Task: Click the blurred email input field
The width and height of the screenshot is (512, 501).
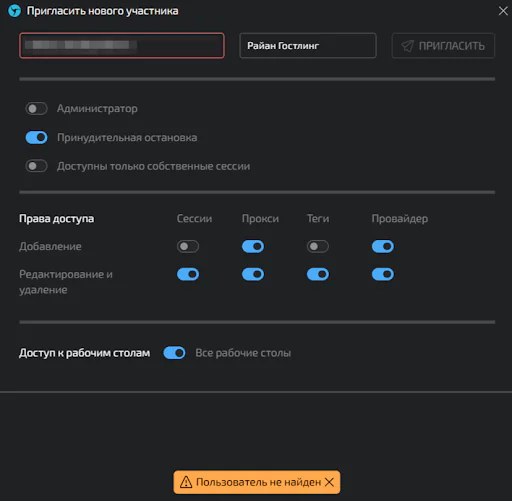Action: 122,45
